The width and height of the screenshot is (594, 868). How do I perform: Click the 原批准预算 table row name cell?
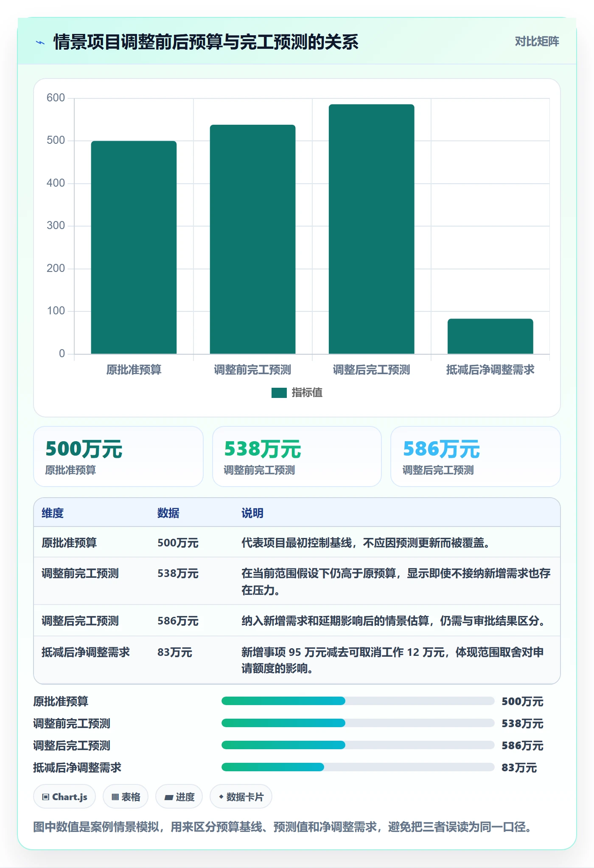(x=69, y=543)
